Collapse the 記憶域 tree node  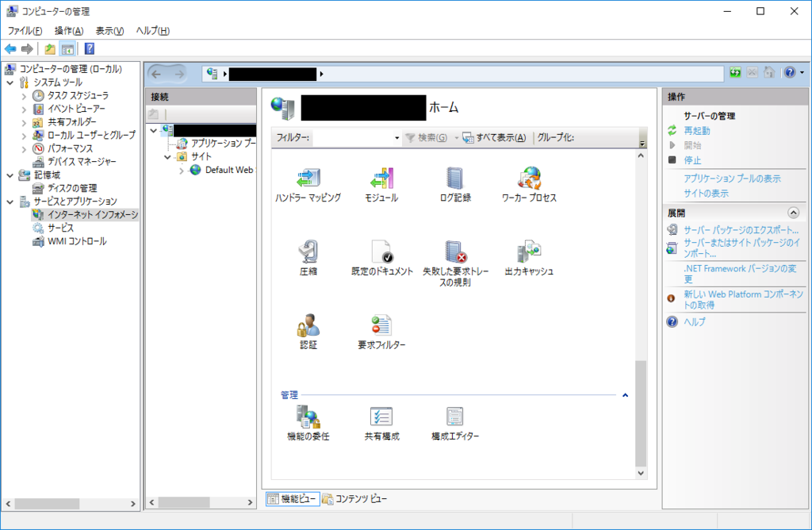coord(10,175)
